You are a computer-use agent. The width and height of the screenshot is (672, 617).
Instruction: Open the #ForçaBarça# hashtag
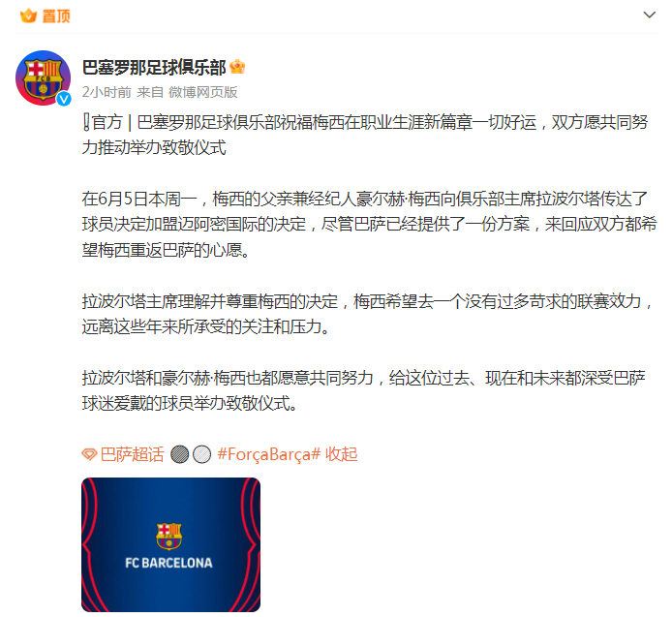[269, 454]
